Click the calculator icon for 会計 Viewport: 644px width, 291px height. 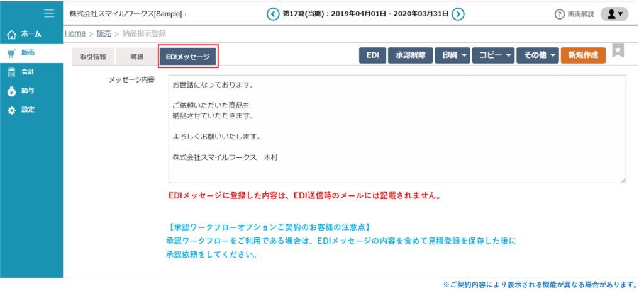pos(12,72)
